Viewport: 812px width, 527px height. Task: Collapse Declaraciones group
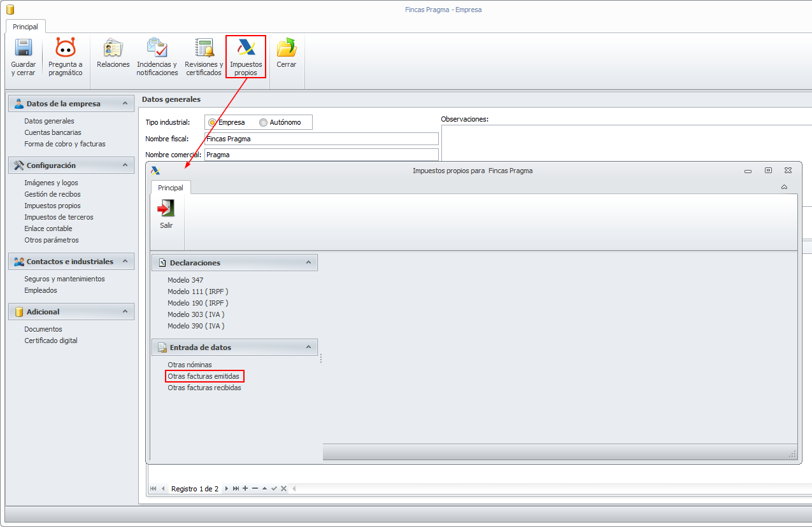(308, 262)
